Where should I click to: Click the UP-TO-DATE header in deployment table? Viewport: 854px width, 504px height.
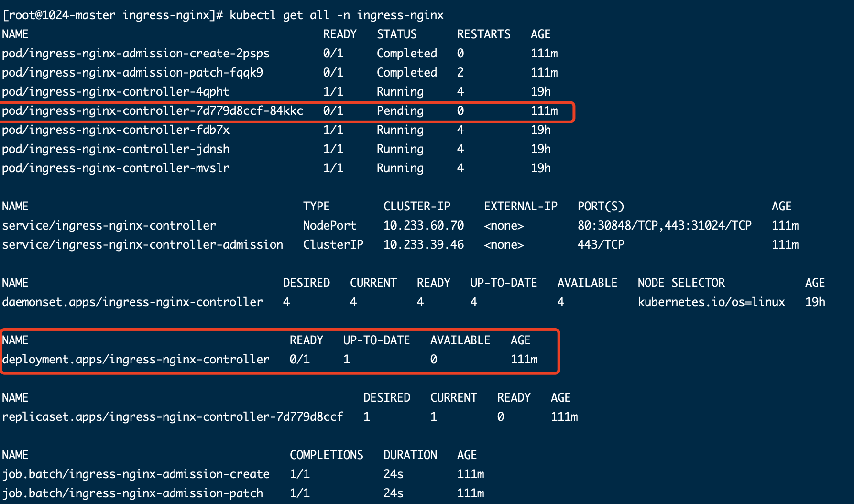(377, 340)
